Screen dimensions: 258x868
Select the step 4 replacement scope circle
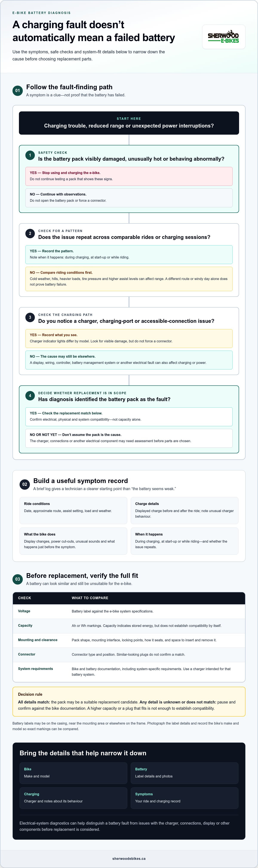pyautogui.click(x=30, y=396)
